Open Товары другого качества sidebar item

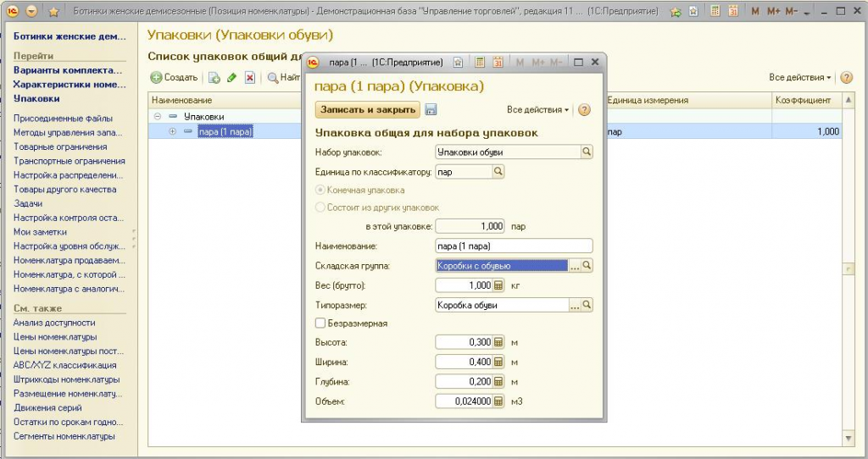(x=64, y=189)
